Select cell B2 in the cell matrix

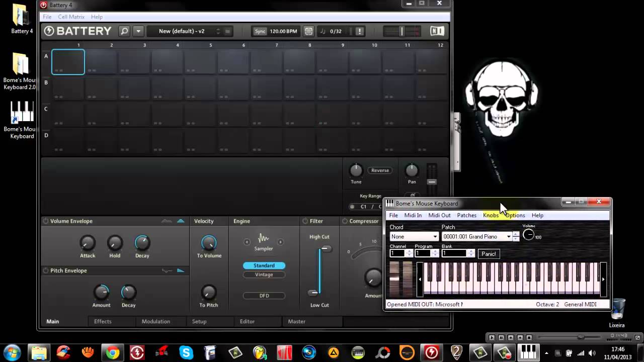[101, 88]
